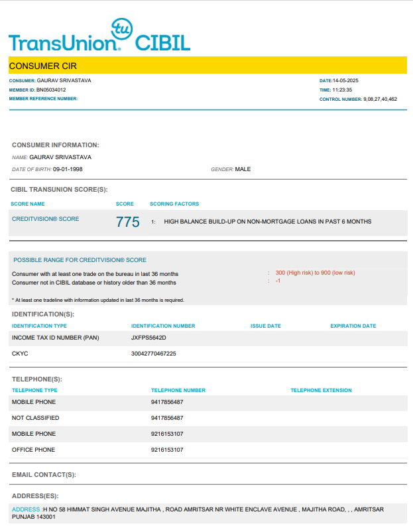Select the score value 775
The image size is (413, 532).
[127, 222]
